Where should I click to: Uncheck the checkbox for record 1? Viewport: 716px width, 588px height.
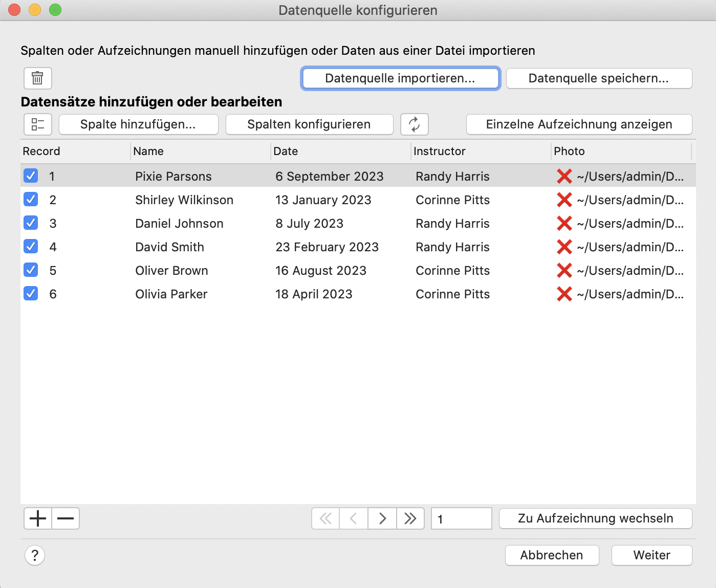tap(31, 176)
